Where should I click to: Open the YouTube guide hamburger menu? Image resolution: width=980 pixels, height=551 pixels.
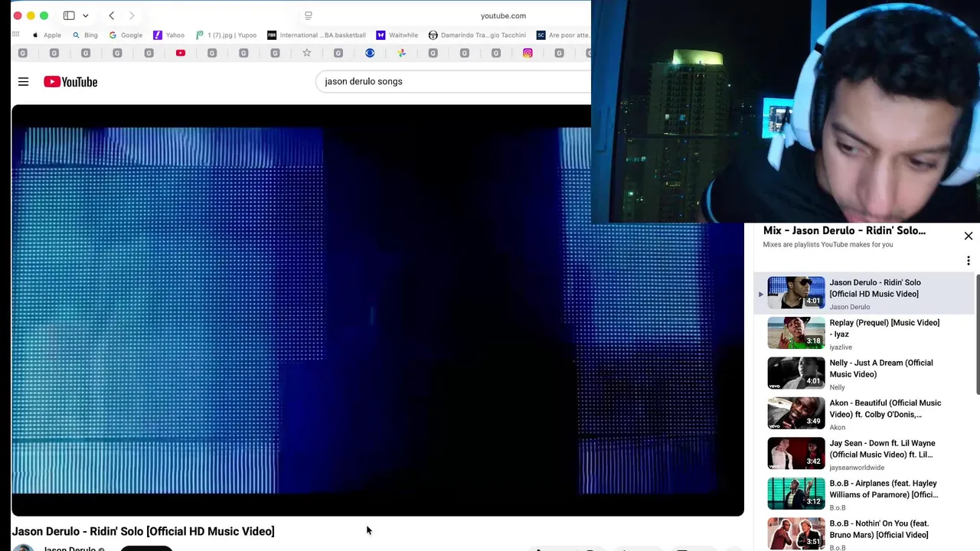tap(23, 82)
